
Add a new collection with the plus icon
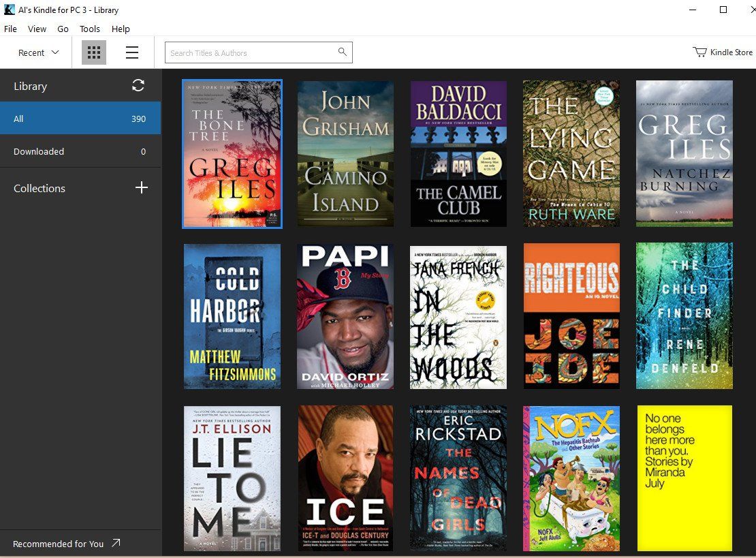[141, 188]
